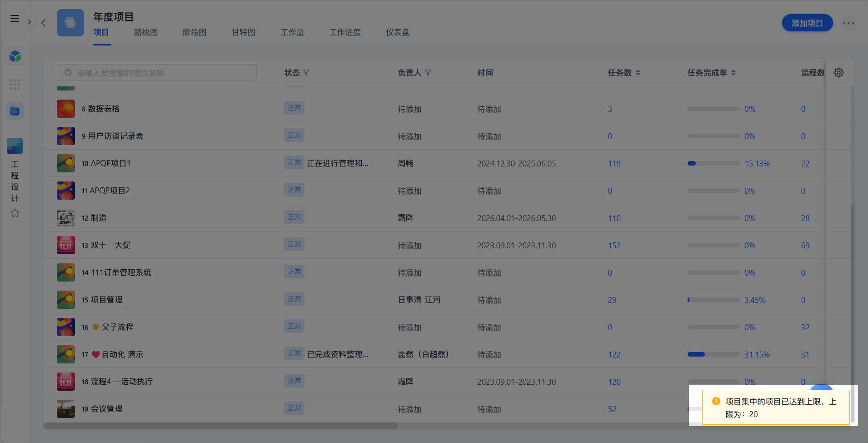
Task: Open project 10 APQP项目1
Action: coord(106,163)
